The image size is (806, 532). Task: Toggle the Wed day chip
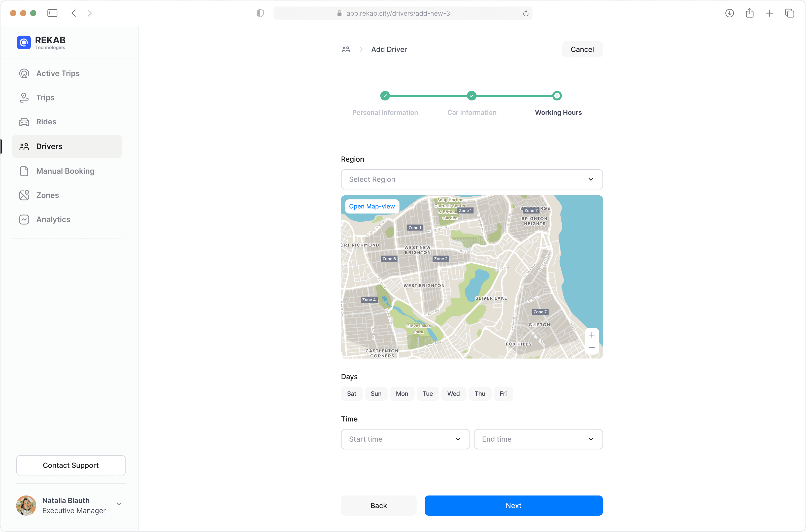point(453,394)
